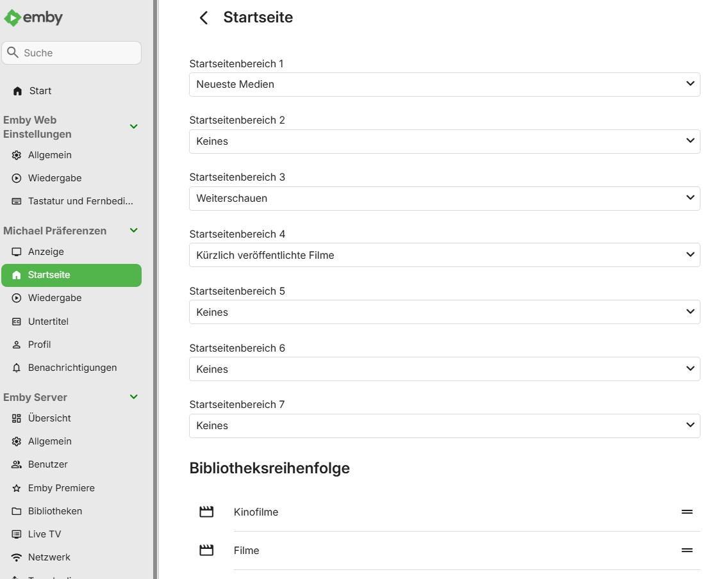Open Live TV settings

(44, 534)
